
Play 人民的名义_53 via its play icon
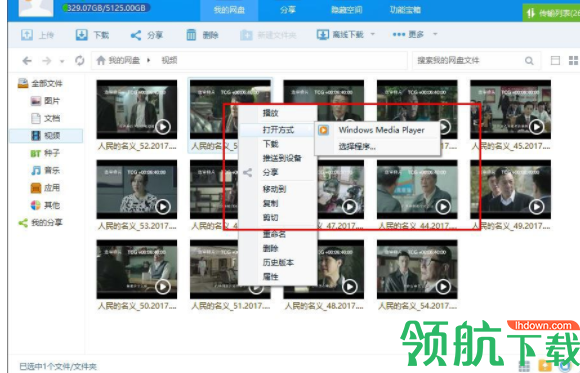tap(163, 207)
